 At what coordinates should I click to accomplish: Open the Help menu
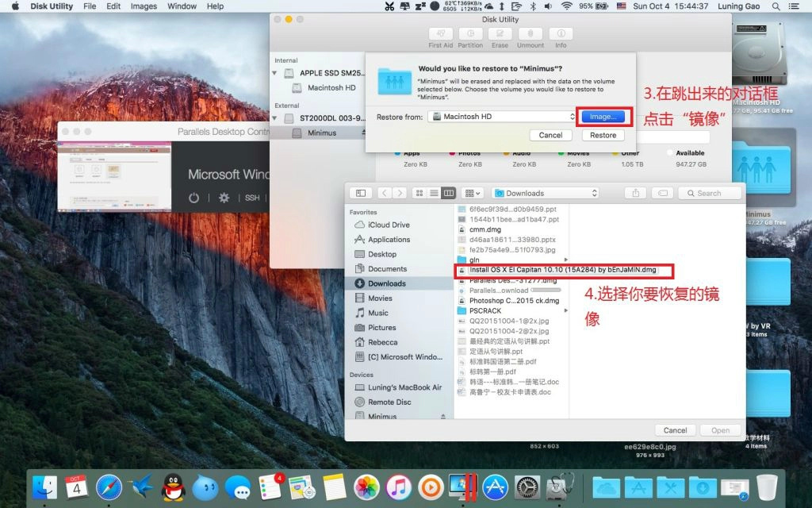pos(216,6)
